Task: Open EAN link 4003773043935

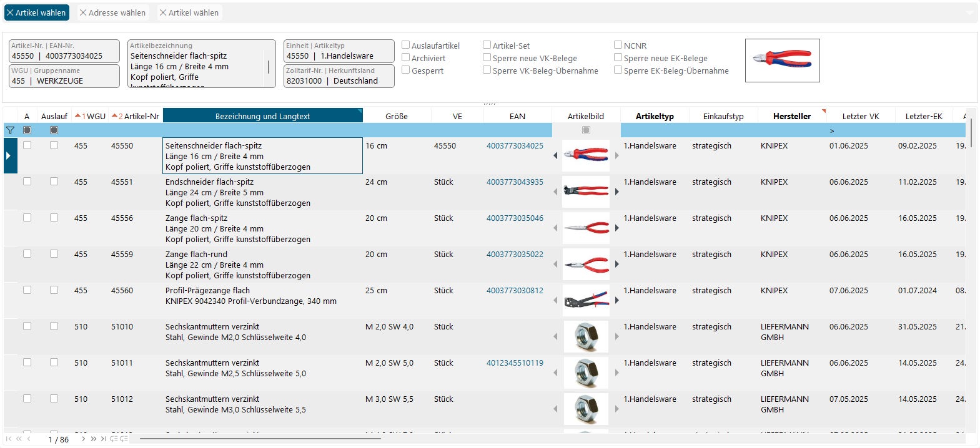Action: tap(515, 182)
